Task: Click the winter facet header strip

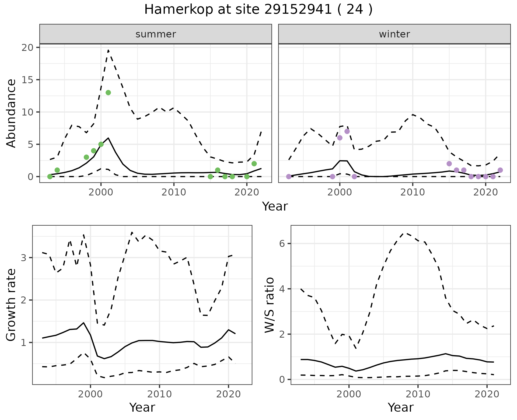Action: pos(394,34)
